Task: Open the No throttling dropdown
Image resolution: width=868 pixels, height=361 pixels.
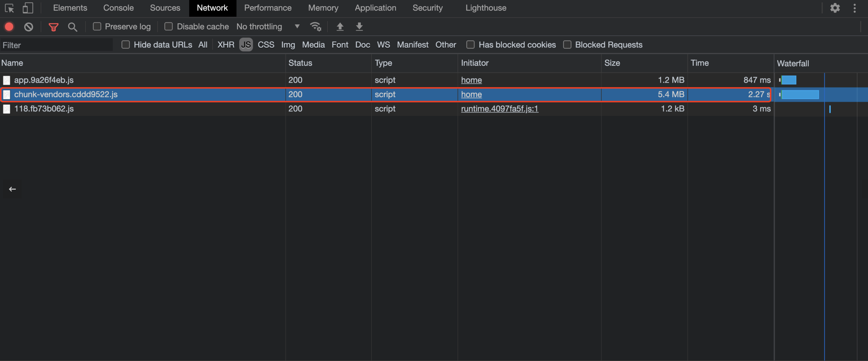Action: click(x=268, y=26)
